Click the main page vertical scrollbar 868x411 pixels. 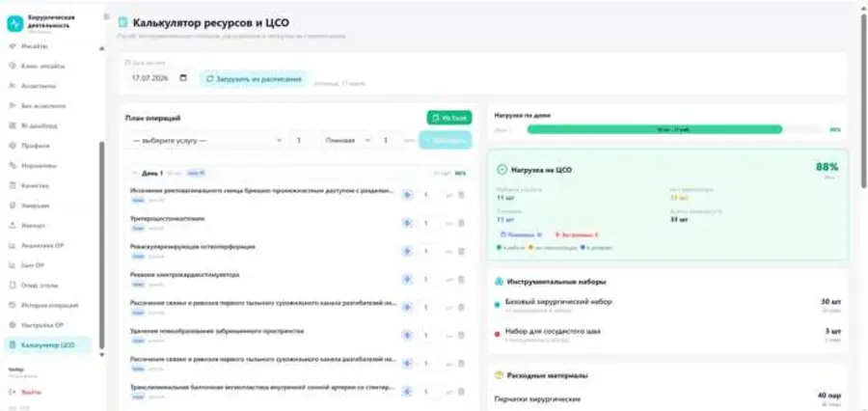(x=863, y=99)
